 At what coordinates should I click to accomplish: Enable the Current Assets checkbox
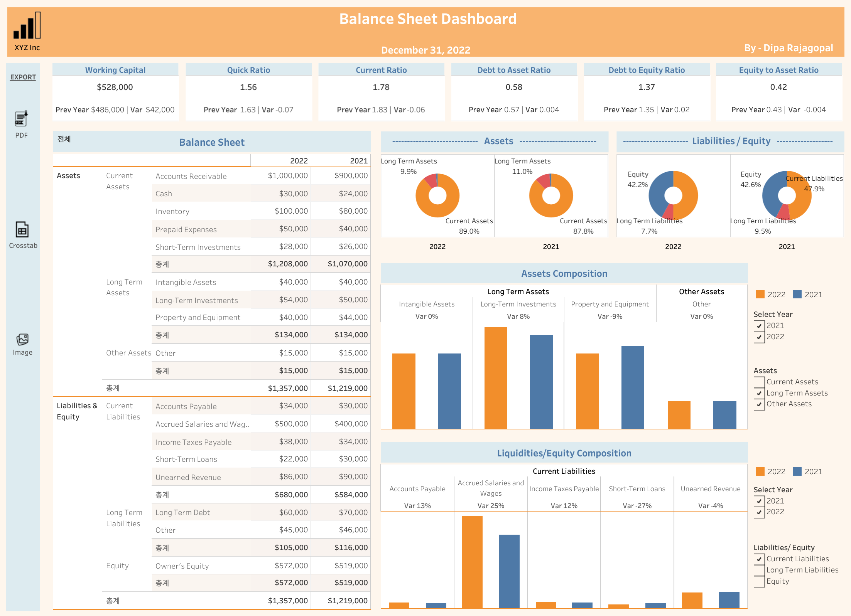pyautogui.click(x=759, y=382)
